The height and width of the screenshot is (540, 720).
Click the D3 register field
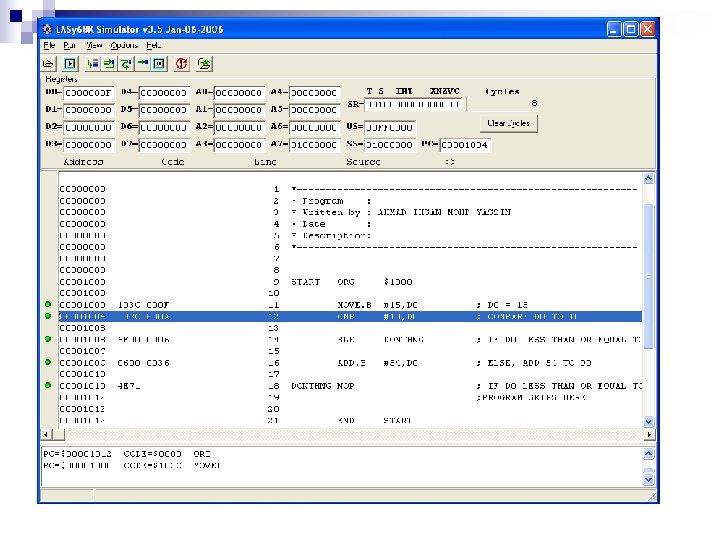pos(88,145)
